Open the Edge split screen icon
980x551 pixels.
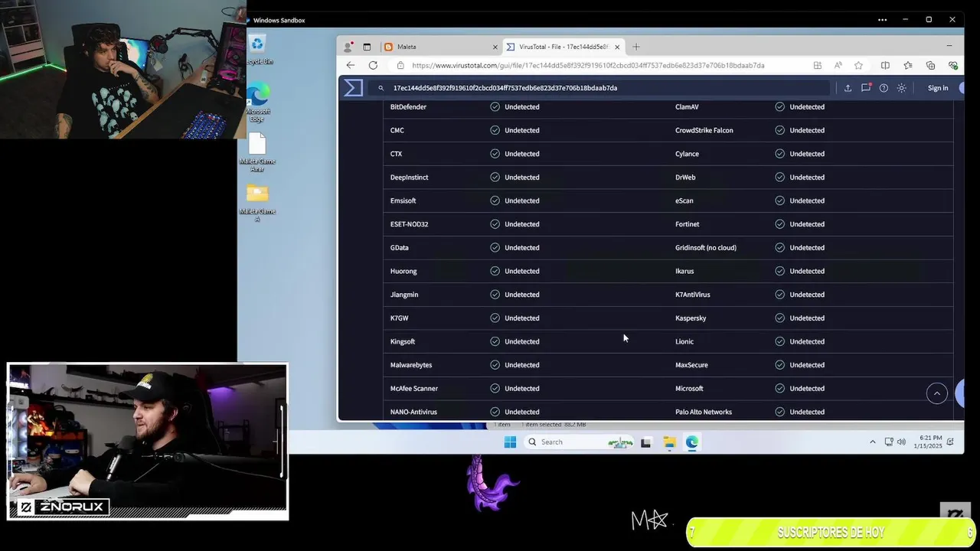point(885,66)
